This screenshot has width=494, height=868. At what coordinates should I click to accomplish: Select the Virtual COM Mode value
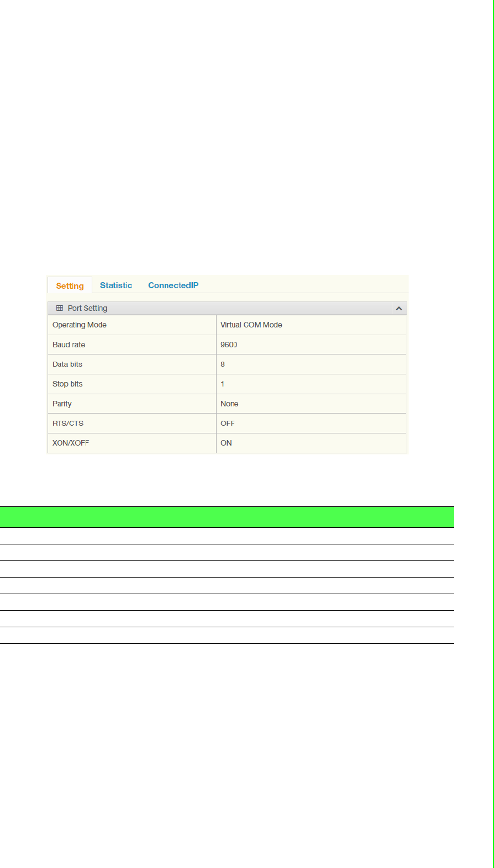tap(251, 325)
